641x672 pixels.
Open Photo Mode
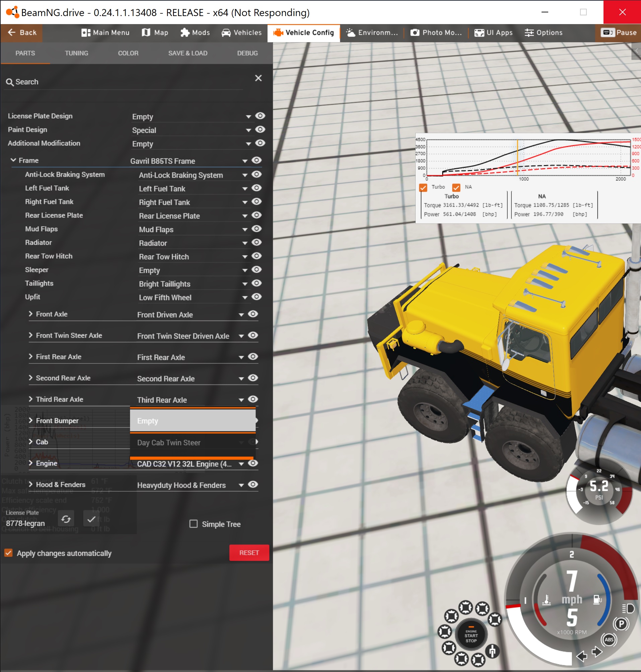436,32
